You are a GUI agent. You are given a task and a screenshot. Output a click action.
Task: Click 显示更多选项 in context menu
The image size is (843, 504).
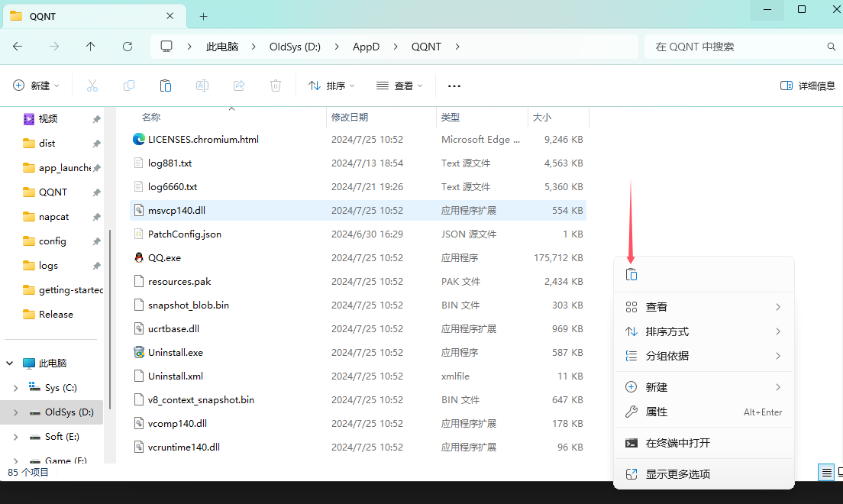click(677, 474)
